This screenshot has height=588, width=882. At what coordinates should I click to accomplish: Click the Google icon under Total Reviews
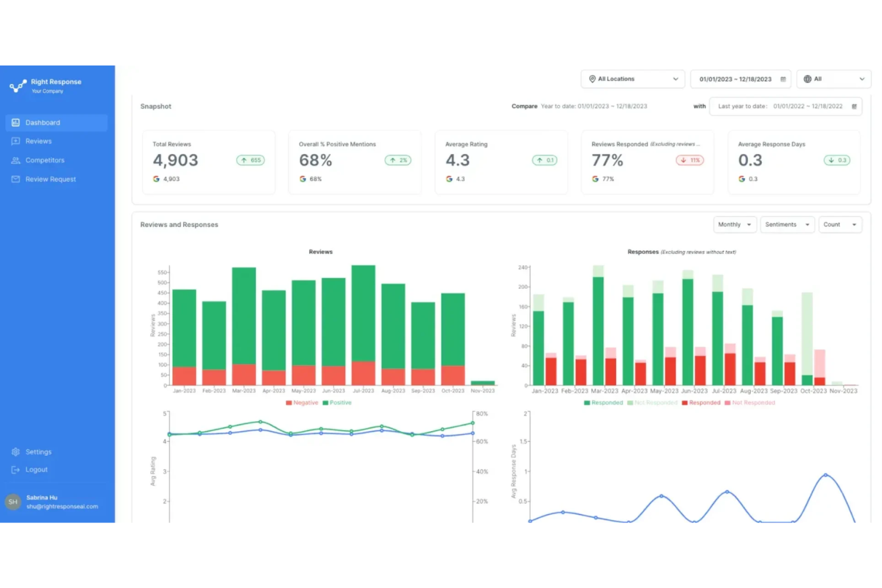(155, 179)
